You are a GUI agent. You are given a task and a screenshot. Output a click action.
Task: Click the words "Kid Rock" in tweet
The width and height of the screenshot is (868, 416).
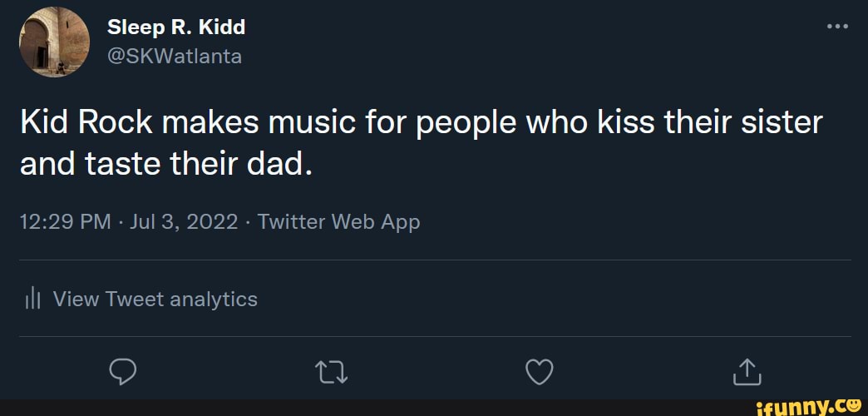86,123
